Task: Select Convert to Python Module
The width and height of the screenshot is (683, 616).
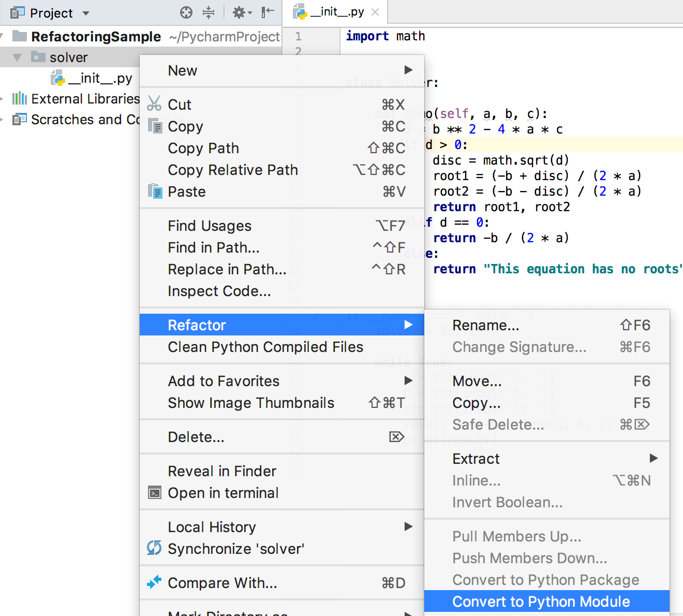Action: [541, 602]
